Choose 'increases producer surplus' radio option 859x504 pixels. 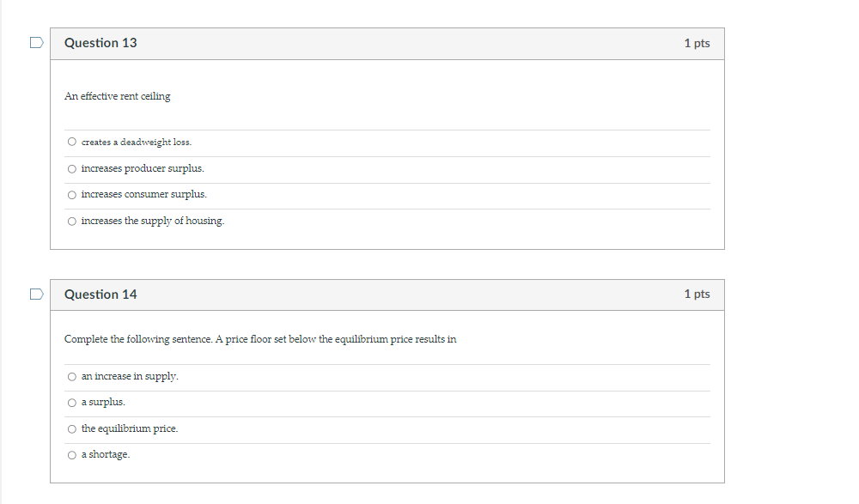[72, 169]
